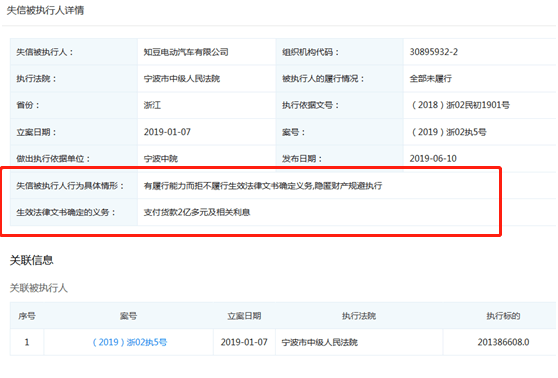Click document number (2018)浙02民初1901号
The width and height of the screenshot is (558, 378).
pyautogui.click(x=460, y=105)
